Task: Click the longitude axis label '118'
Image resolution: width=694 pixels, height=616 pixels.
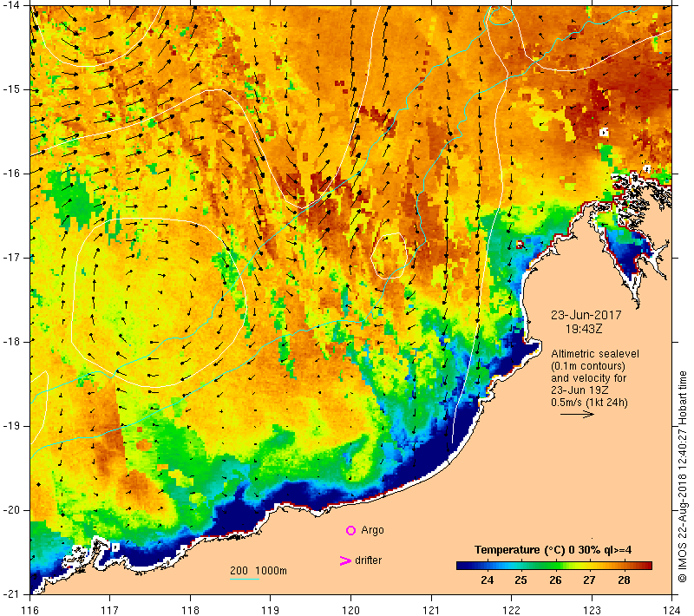Action: click(x=190, y=610)
